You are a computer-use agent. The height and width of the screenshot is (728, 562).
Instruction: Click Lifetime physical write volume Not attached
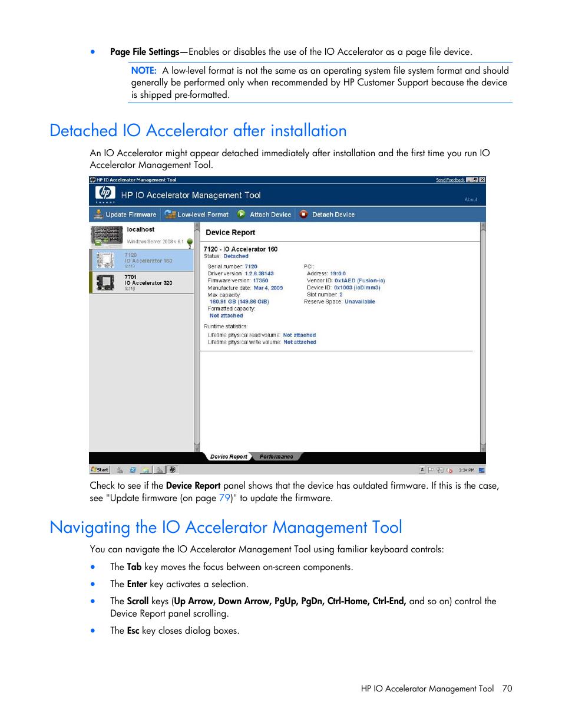tap(300, 342)
